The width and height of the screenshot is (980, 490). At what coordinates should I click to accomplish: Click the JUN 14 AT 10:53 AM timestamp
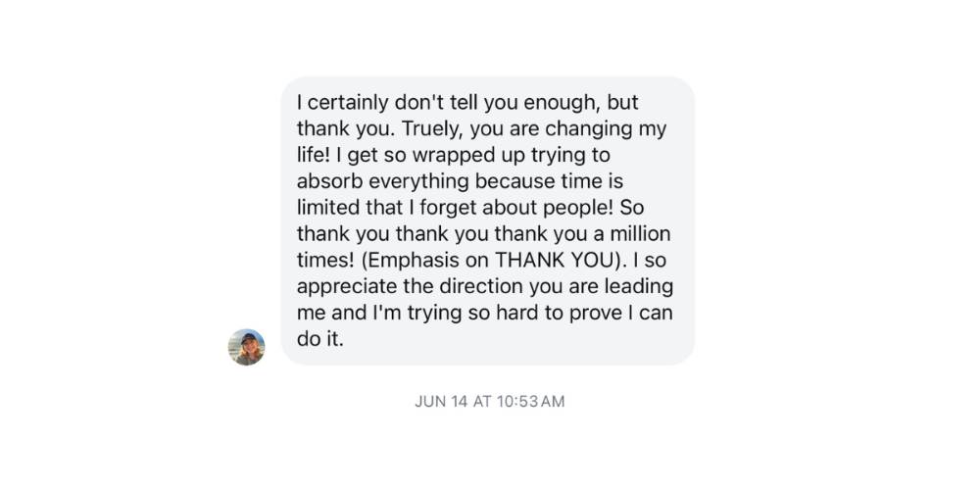click(489, 401)
